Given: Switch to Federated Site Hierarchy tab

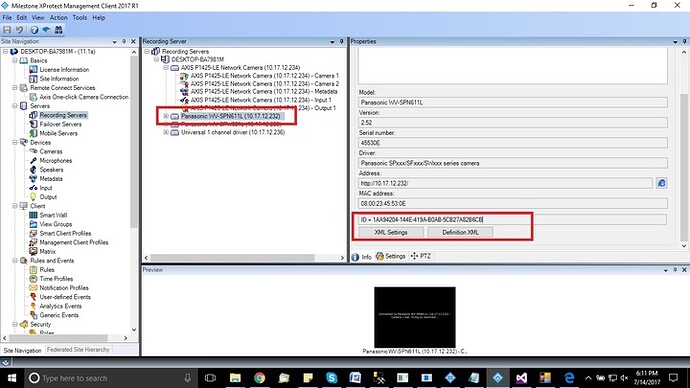Looking at the screenshot, I should pos(78,350).
